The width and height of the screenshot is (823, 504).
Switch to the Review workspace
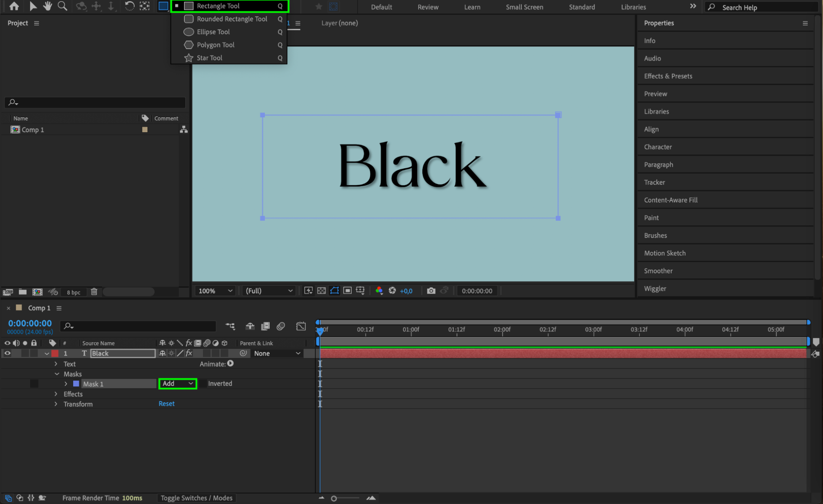click(x=428, y=7)
